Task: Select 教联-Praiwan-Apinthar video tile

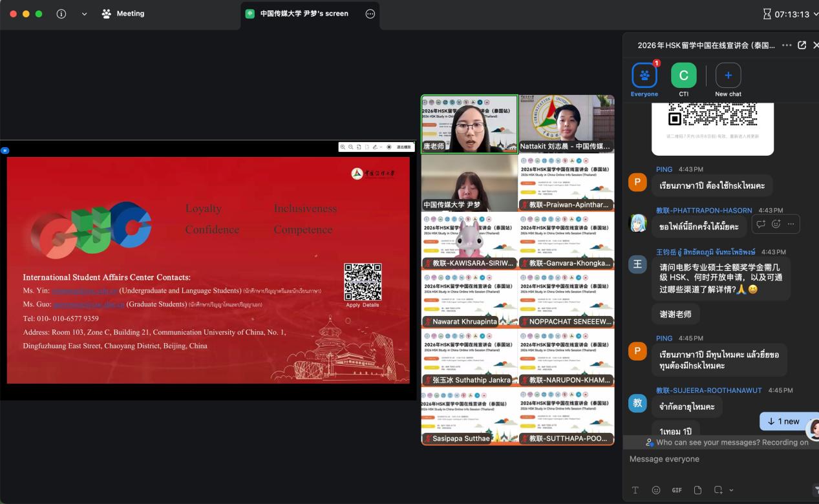Action: coord(566,183)
